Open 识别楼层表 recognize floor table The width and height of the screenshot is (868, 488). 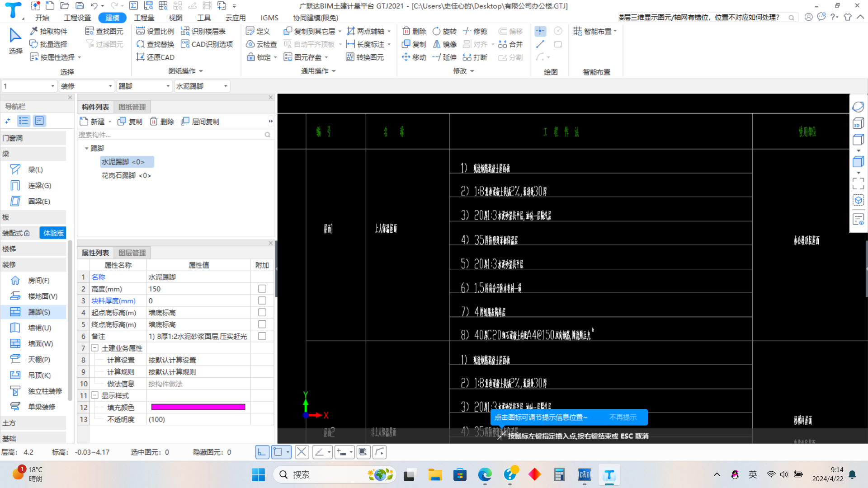click(x=203, y=31)
